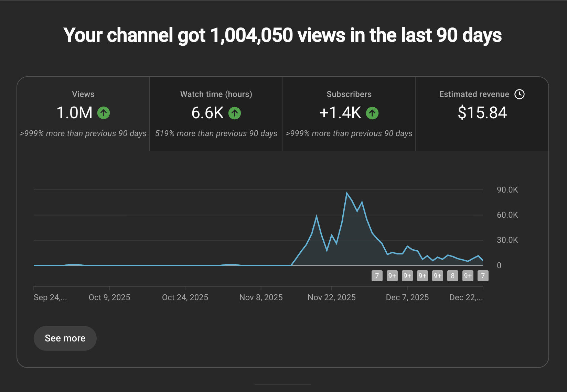Image resolution: width=567 pixels, height=392 pixels.
Task: Open the video marker labeled 8
Action: [452, 276]
